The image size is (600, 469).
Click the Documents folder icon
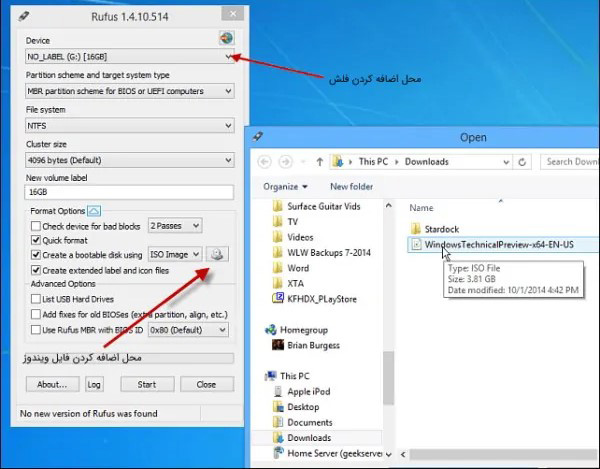coord(278,422)
